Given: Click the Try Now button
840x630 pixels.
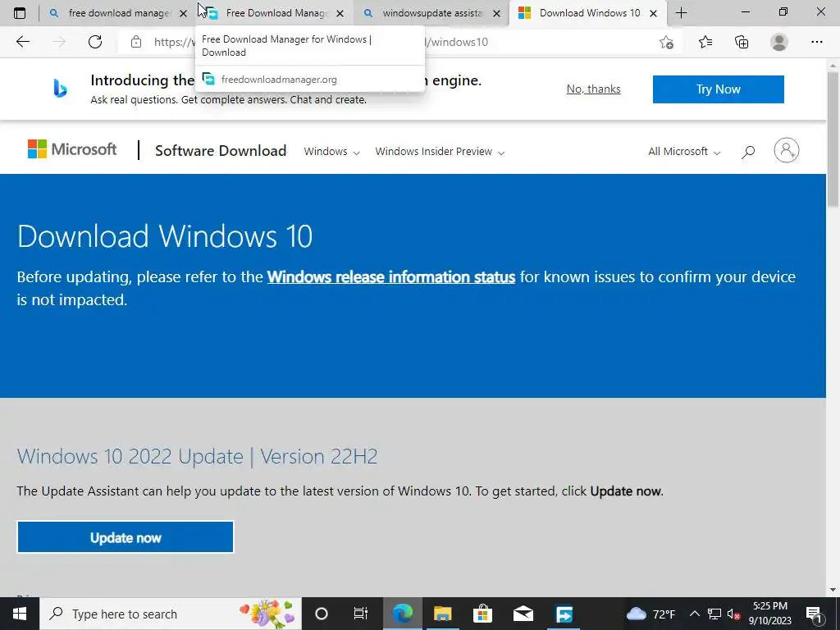Looking at the screenshot, I should (x=718, y=89).
